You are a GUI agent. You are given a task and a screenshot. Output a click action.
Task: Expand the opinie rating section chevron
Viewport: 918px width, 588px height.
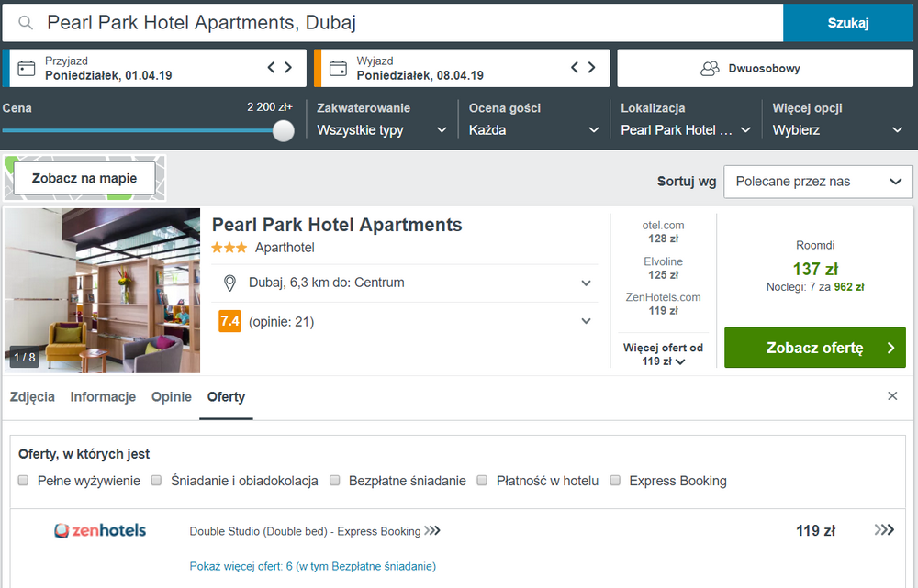(x=586, y=321)
